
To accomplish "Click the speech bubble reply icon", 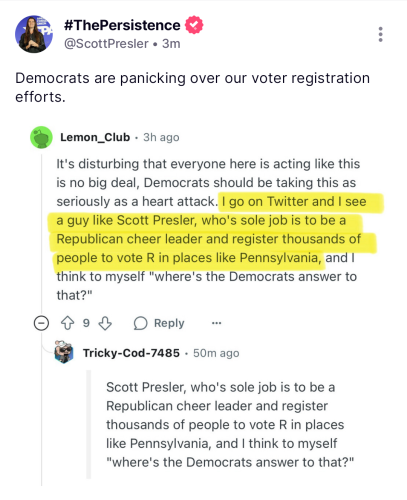I will tap(140, 323).
